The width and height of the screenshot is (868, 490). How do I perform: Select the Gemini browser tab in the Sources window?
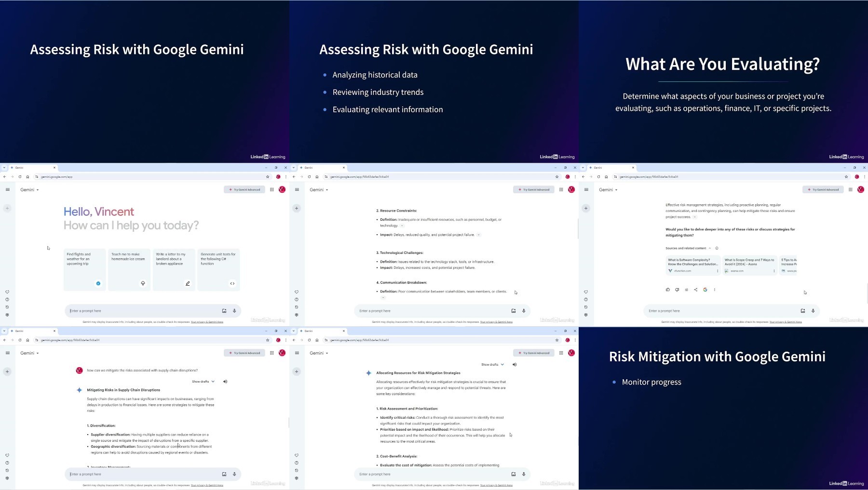[x=611, y=168]
